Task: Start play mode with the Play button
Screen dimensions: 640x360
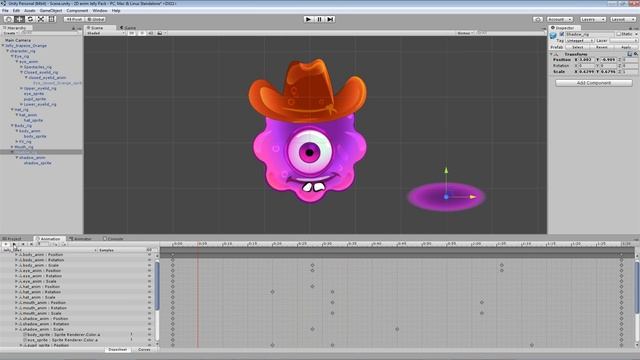Action: coord(308,19)
